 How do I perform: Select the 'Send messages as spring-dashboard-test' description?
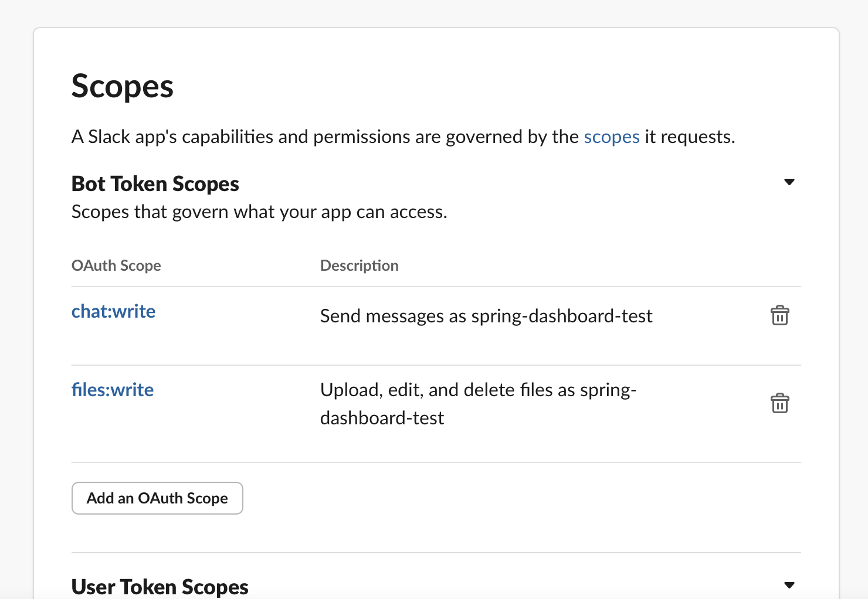[x=486, y=316]
